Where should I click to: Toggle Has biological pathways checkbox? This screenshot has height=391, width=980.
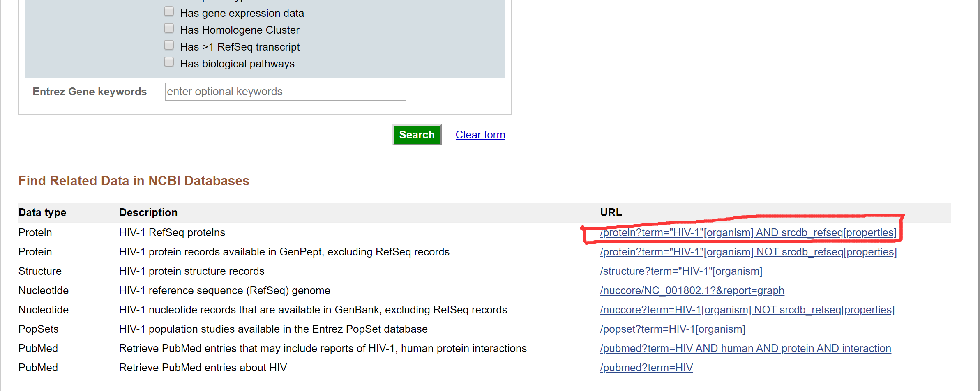pyautogui.click(x=169, y=62)
